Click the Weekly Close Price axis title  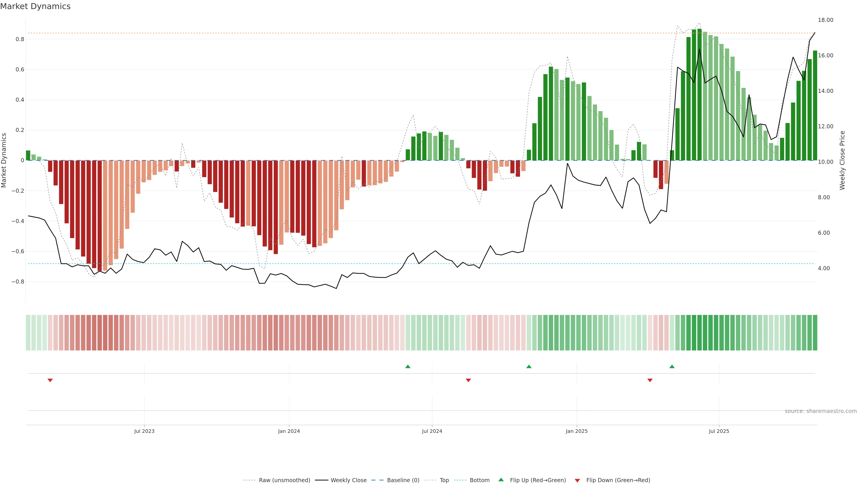(842, 160)
